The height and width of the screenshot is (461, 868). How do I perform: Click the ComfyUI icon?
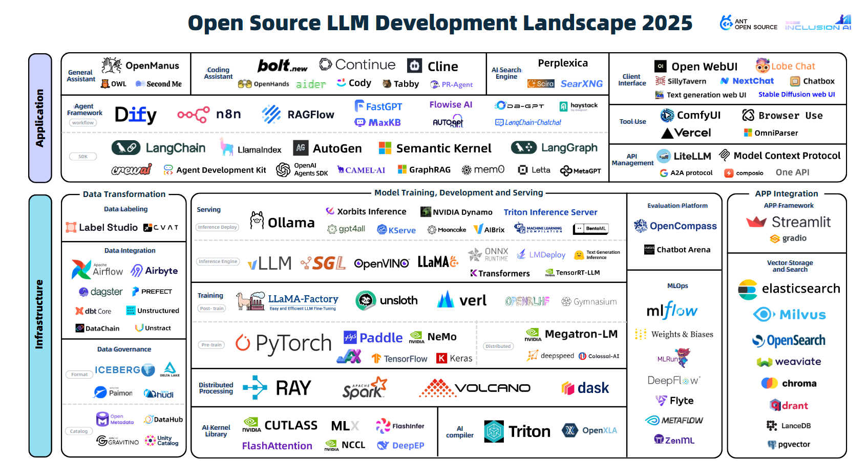667,115
